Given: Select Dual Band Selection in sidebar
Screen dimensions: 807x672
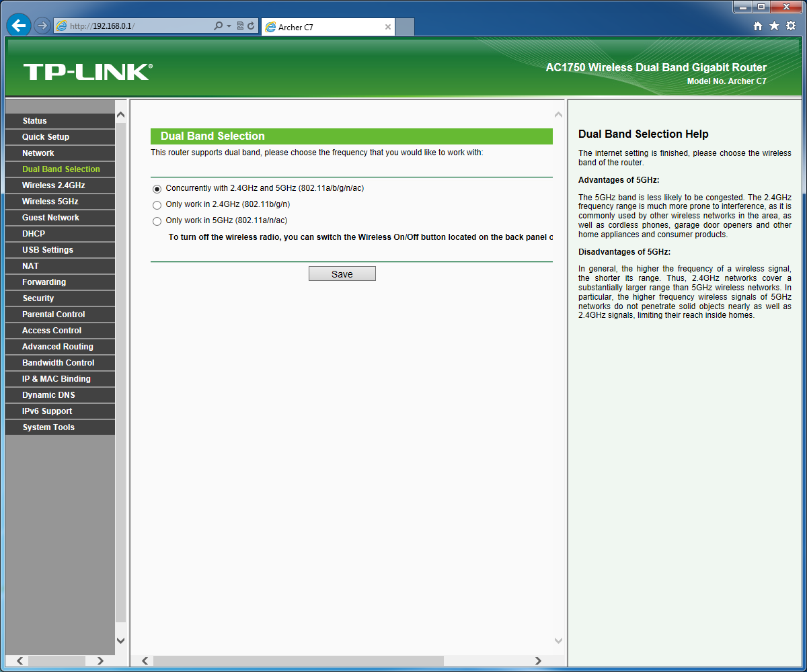Looking at the screenshot, I should 60,169.
